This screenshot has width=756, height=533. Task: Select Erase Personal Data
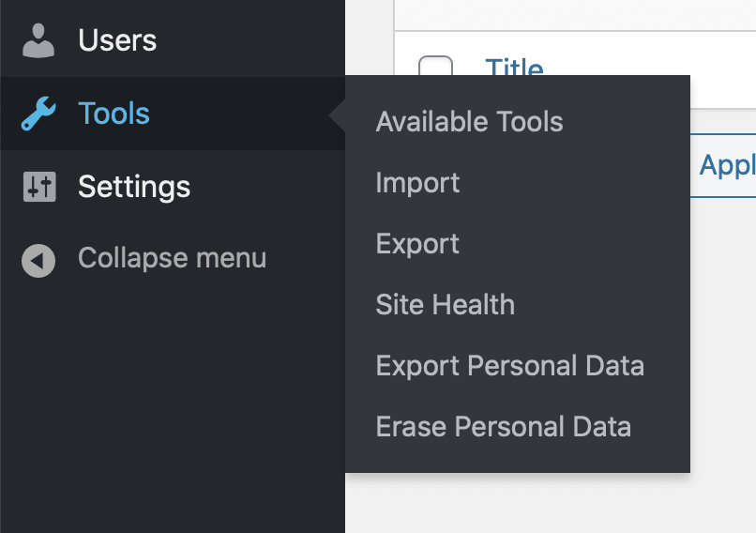click(503, 427)
